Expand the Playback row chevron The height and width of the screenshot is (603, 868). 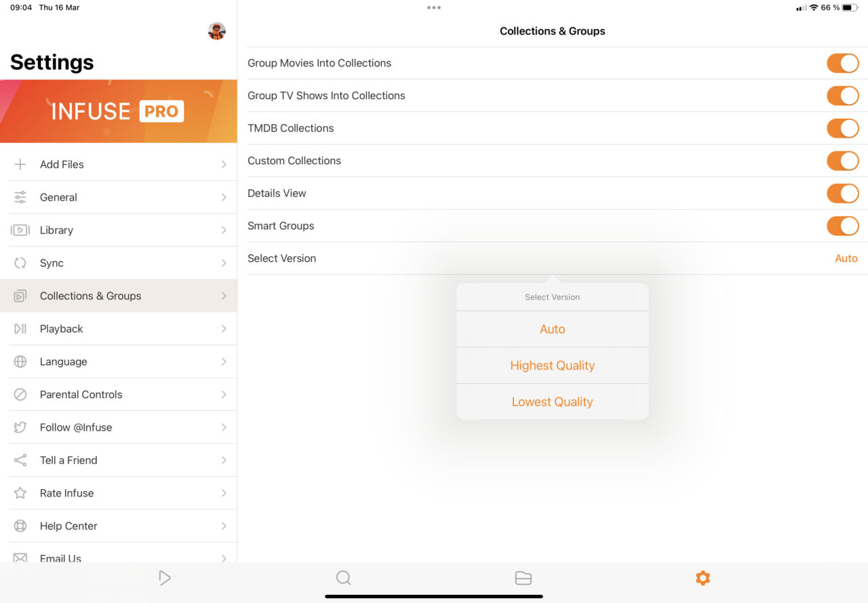point(224,329)
